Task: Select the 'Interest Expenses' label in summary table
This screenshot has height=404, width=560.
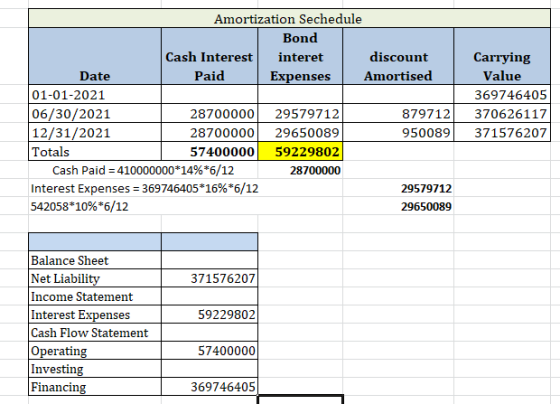Action: [95, 314]
